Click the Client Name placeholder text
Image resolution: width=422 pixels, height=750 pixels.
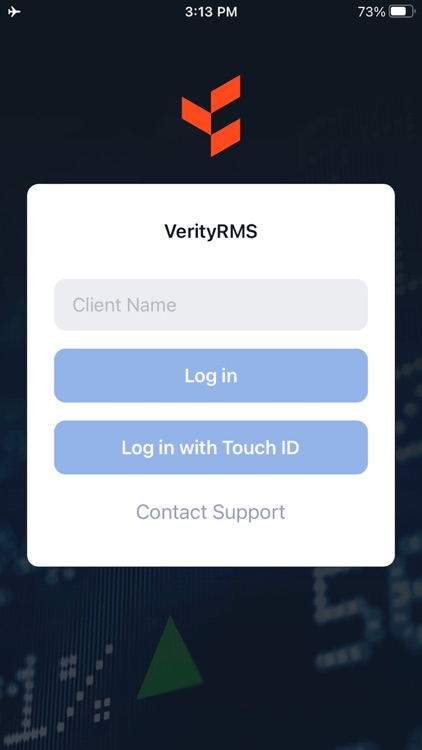pyautogui.click(x=124, y=305)
